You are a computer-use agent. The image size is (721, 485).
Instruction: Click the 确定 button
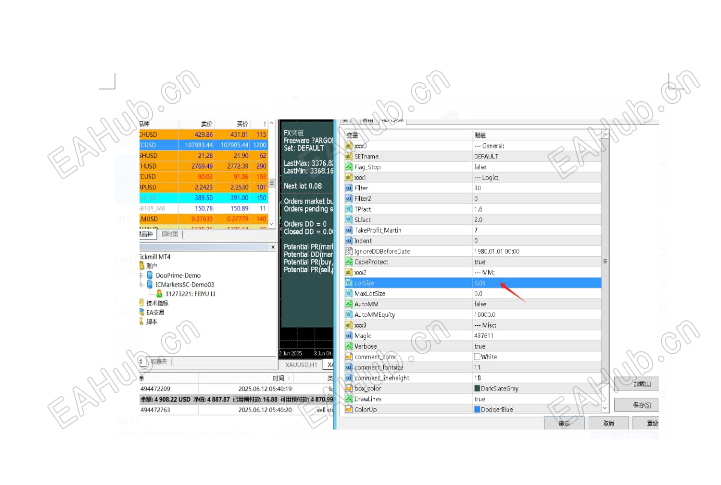564,423
